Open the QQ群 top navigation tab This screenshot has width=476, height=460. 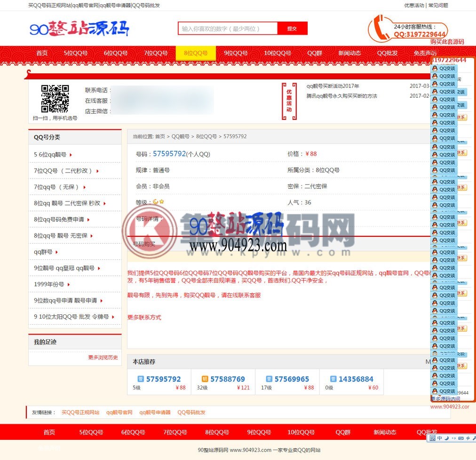[315, 53]
